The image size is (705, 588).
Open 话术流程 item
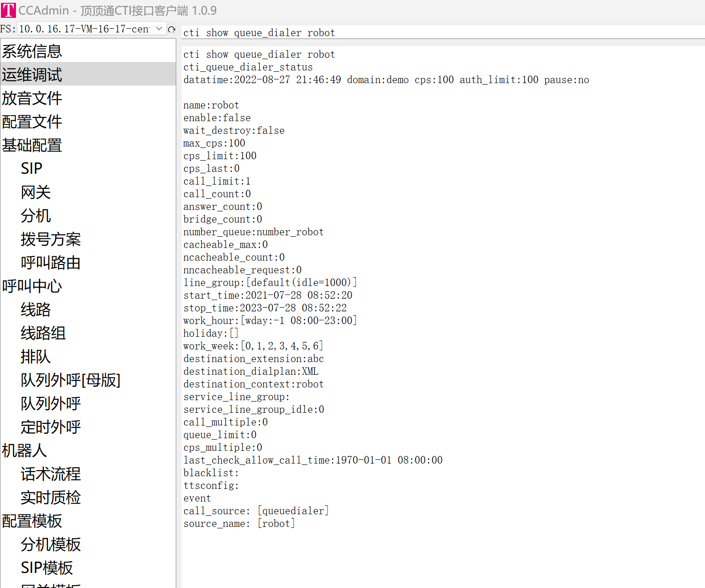click(x=51, y=474)
